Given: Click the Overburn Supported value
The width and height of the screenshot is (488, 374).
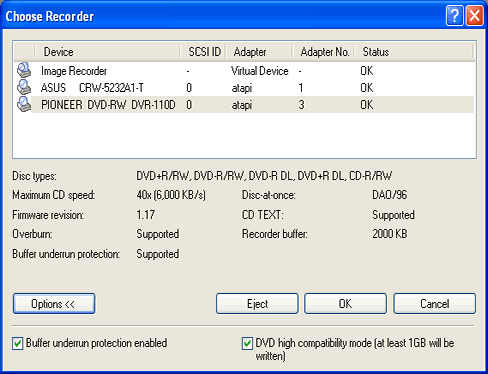Looking at the screenshot, I should click(158, 234).
